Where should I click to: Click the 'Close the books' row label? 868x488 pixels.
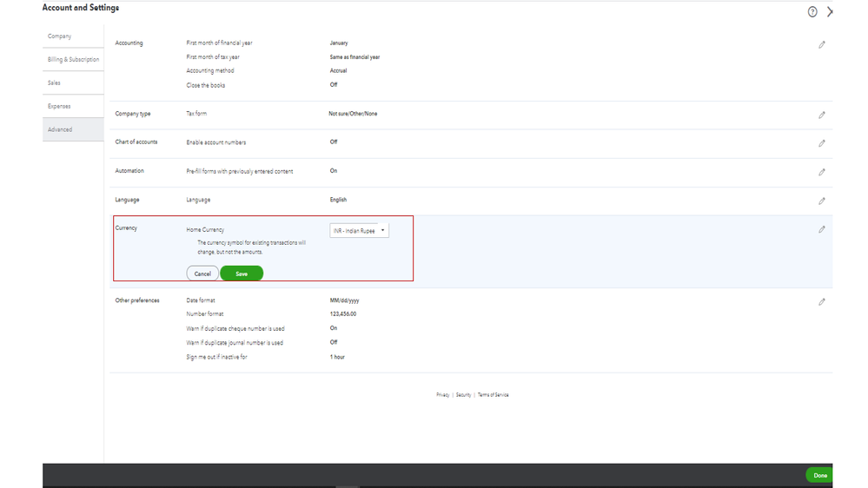[205, 85]
